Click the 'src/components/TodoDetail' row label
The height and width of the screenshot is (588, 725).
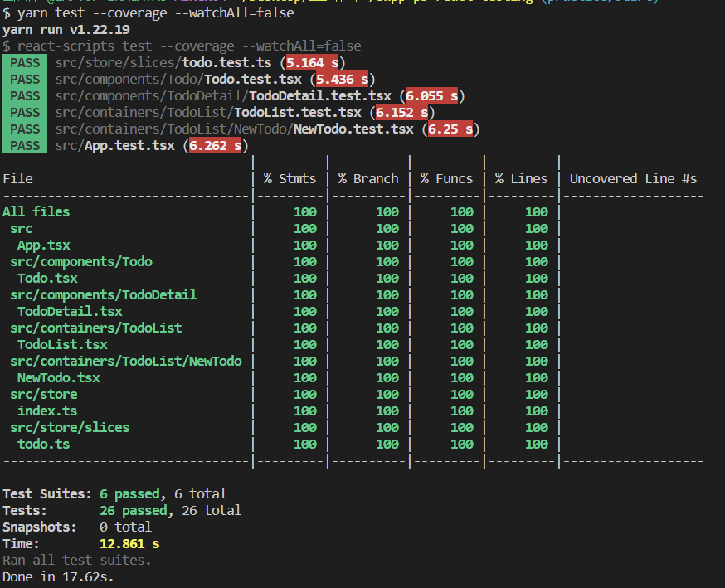coord(103,295)
